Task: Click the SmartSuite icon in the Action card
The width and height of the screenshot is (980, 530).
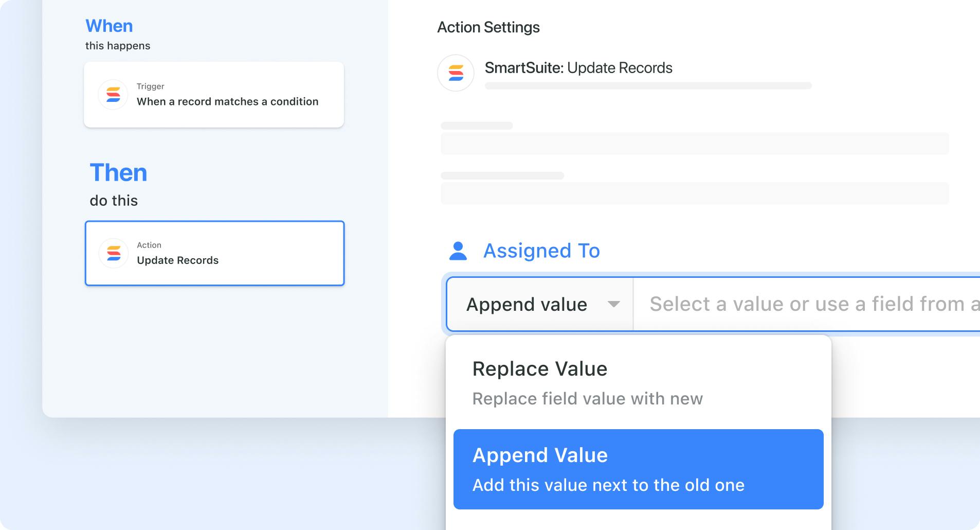Action: pos(113,253)
